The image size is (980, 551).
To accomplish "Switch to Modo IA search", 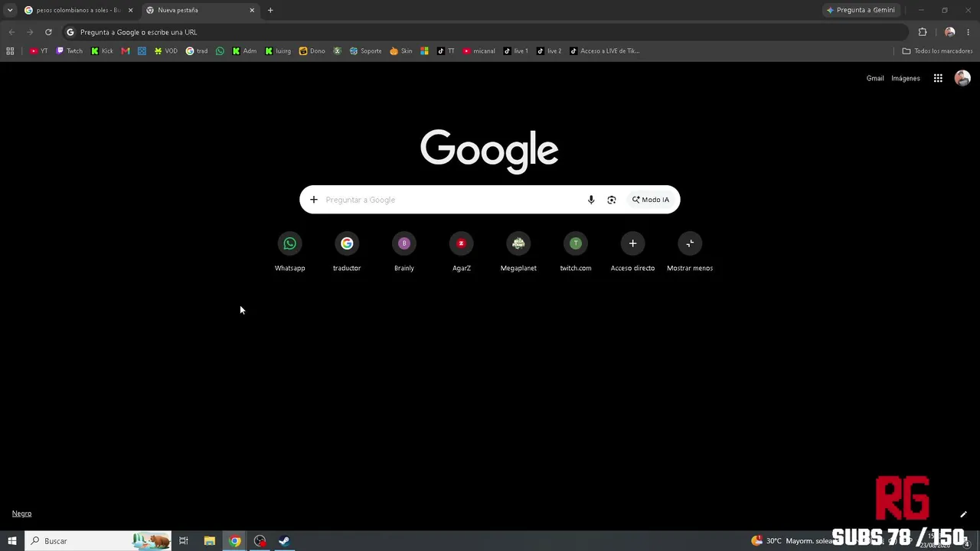I will pyautogui.click(x=651, y=200).
